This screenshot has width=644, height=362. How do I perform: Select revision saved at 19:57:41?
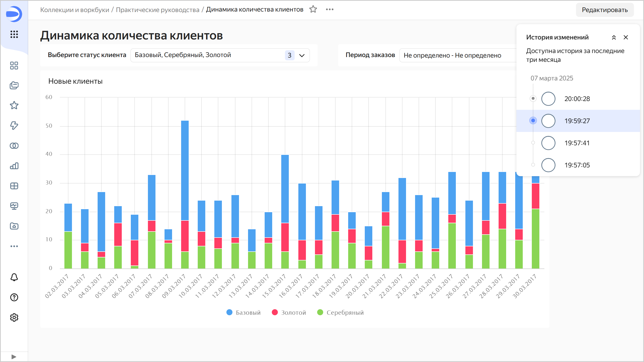[577, 143]
